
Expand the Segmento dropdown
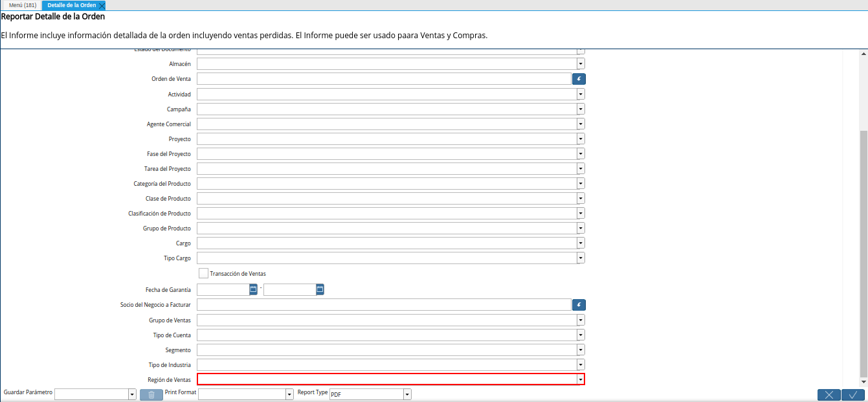click(581, 350)
